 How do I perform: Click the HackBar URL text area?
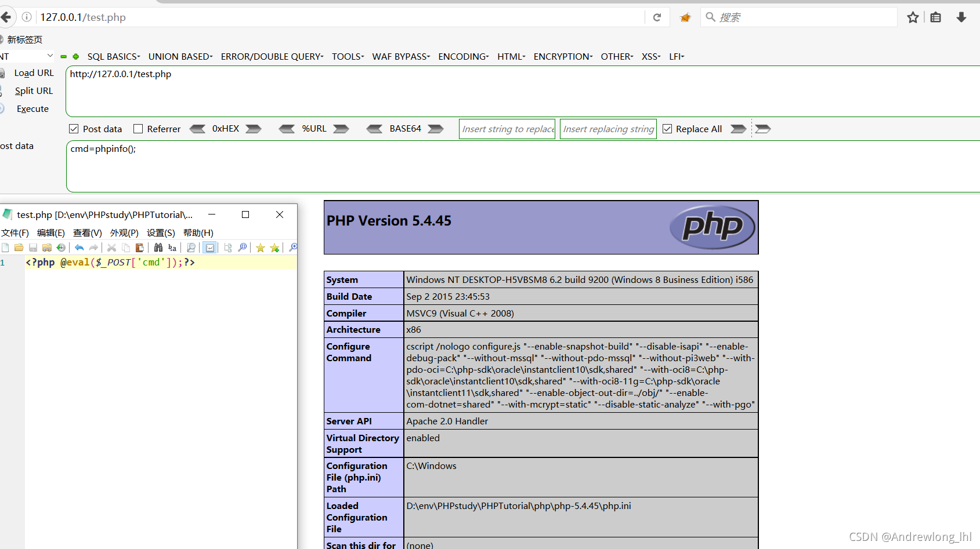523,91
